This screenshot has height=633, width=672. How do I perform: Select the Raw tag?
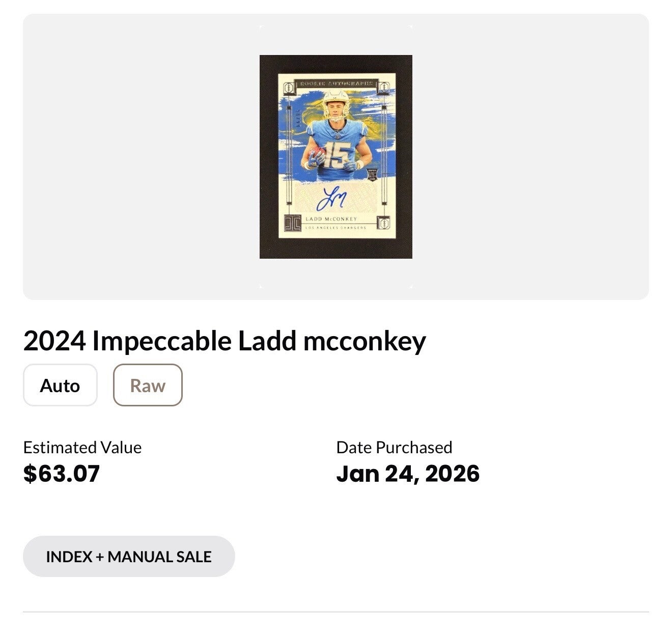(x=148, y=386)
